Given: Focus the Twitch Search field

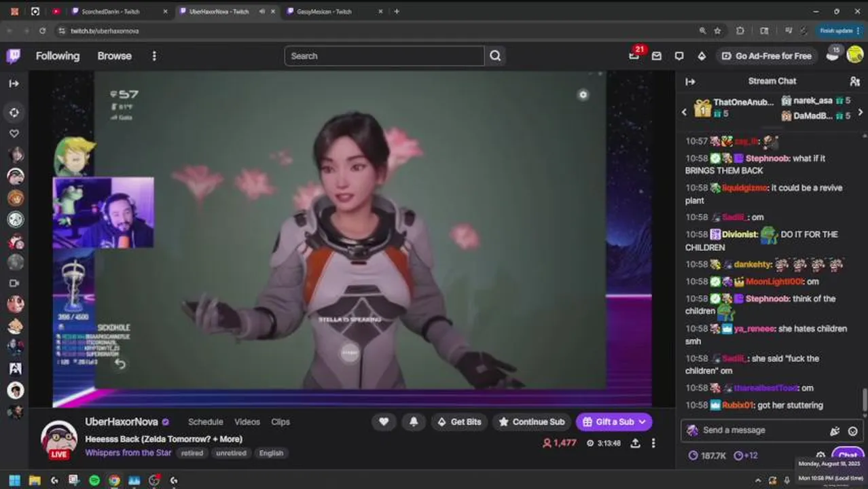Looking at the screenshot, I should (384, 56).
